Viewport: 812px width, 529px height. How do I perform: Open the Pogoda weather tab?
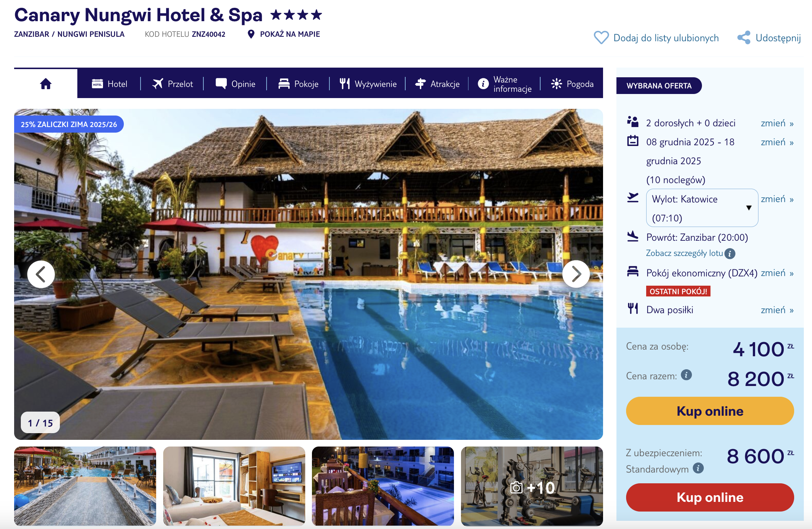tap(572, 84)
